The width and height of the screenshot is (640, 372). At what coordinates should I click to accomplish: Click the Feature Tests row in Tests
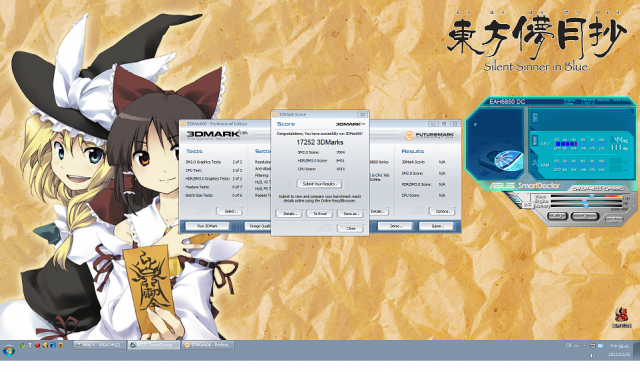(213, 187)
